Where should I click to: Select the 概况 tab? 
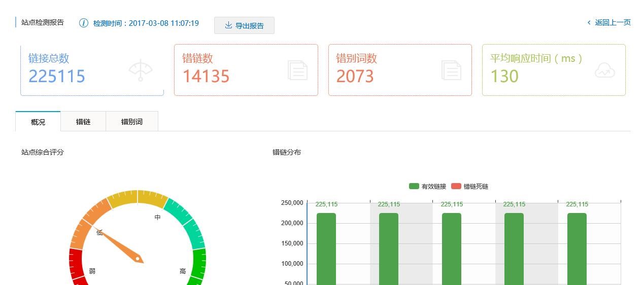tap(38, 121)
